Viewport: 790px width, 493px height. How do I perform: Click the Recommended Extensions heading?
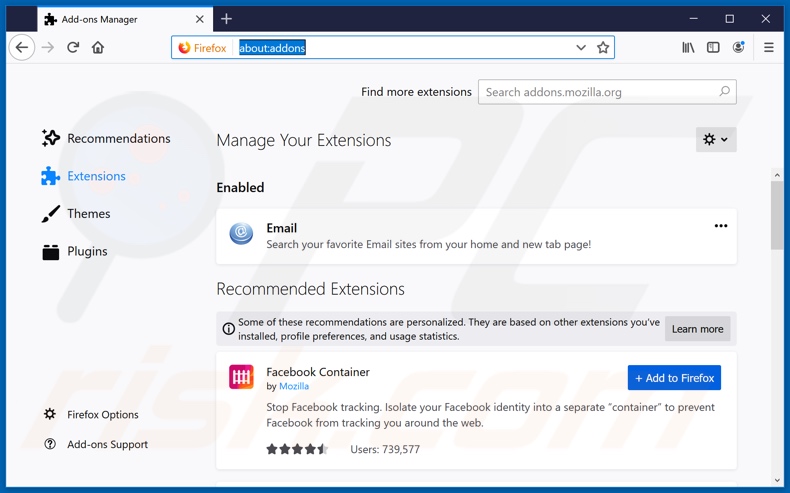[x=310, y=289]
